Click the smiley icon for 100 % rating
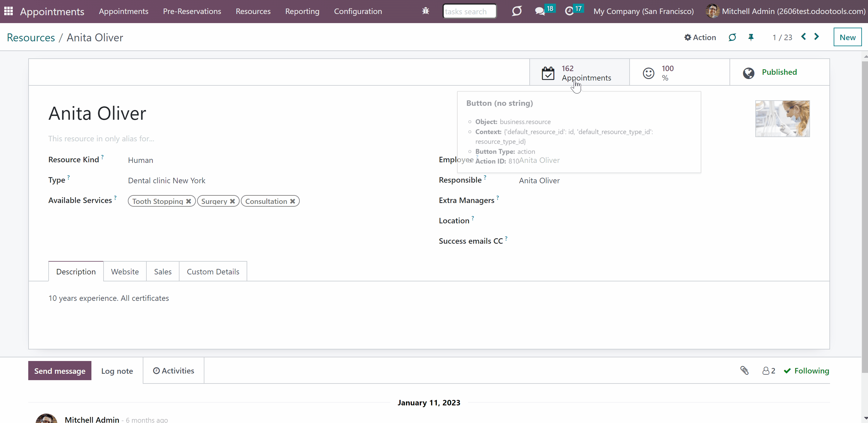Viewport: 868px width, 423px height. click(648, 73)
